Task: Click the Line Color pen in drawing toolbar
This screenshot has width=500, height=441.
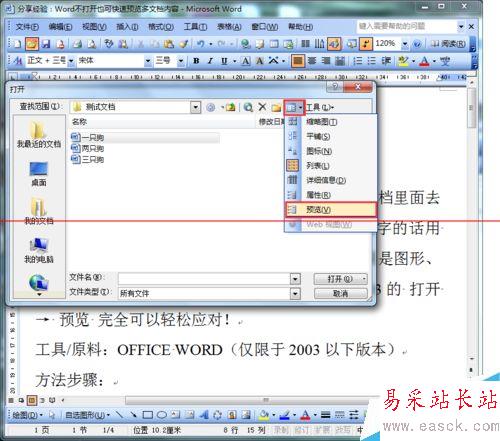Action: click(x=284, y=415)
